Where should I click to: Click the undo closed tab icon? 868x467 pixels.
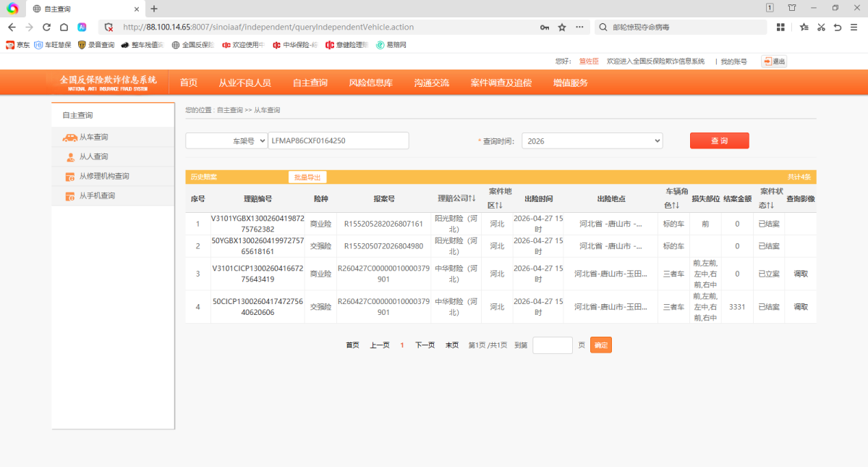click(838, 28)
